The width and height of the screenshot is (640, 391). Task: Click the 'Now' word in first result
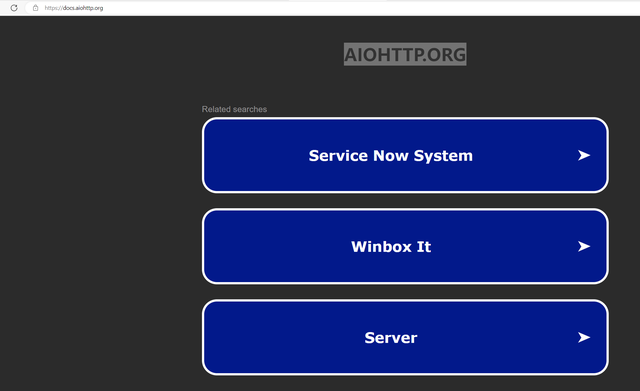click(x=391, y=156)
